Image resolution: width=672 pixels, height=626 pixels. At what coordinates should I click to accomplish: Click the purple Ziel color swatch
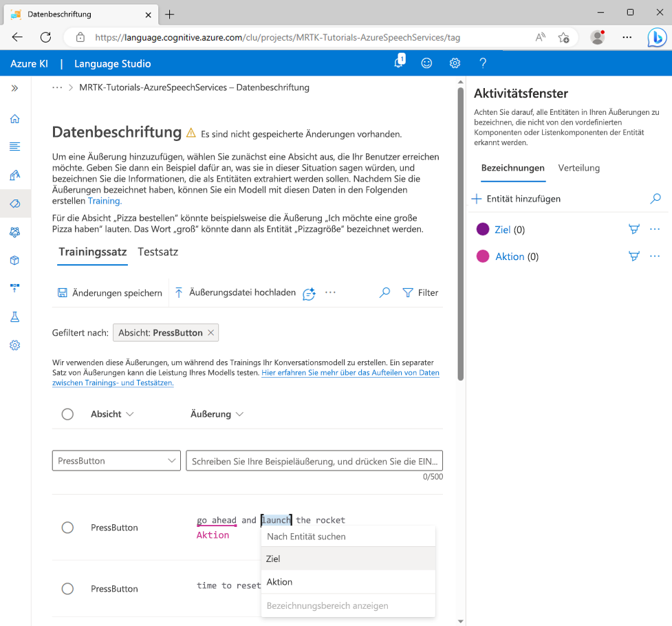(483, 229)
